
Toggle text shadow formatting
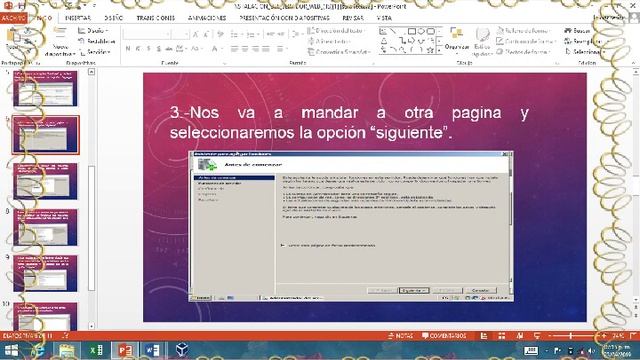tap(159, 49)
